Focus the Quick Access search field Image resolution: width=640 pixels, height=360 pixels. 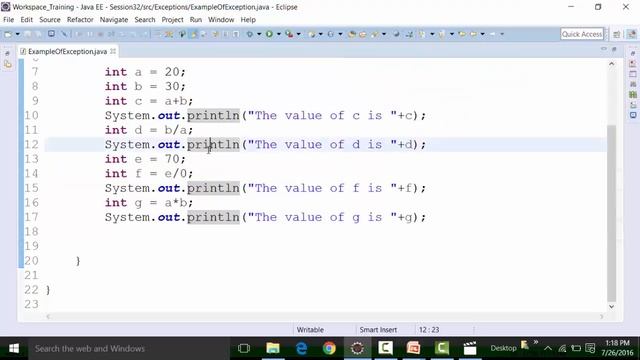pos(582,34)
